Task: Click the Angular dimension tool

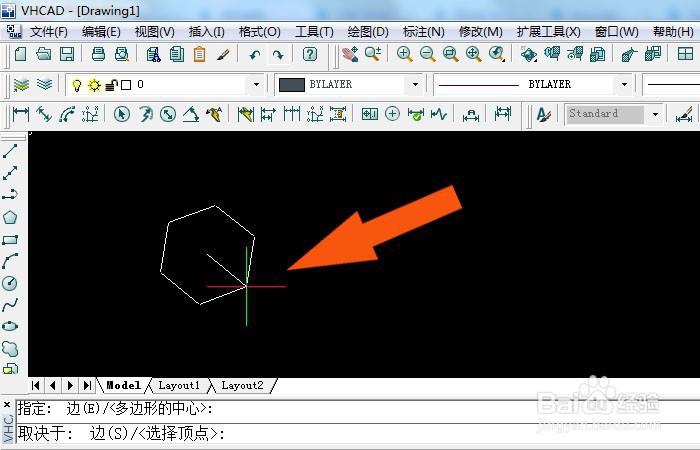Action: (191, 114)
